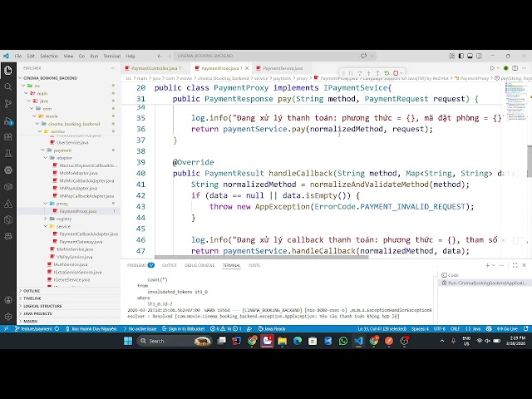Image resolution: width=532 pixels, height=399 pixels.
Task: Expand the TIMELINE section
Action: [x=32, y=298]
